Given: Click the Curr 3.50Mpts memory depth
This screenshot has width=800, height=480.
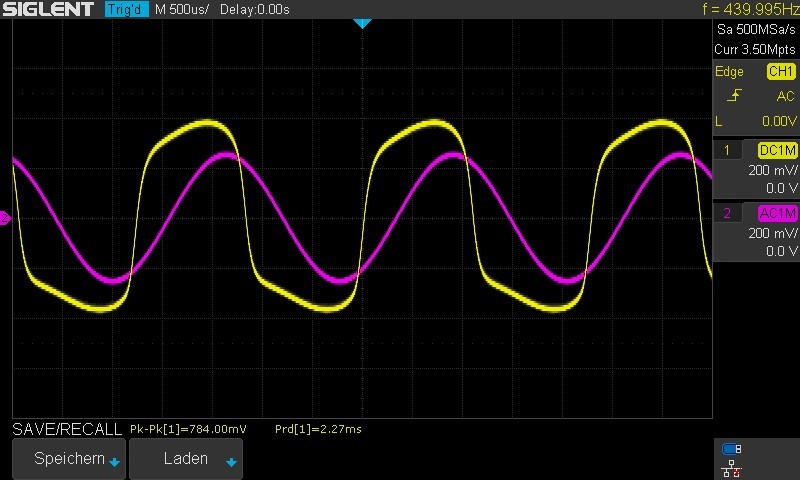Looking at the screenshot, I should pyautogui.click(x=755, y=49).
